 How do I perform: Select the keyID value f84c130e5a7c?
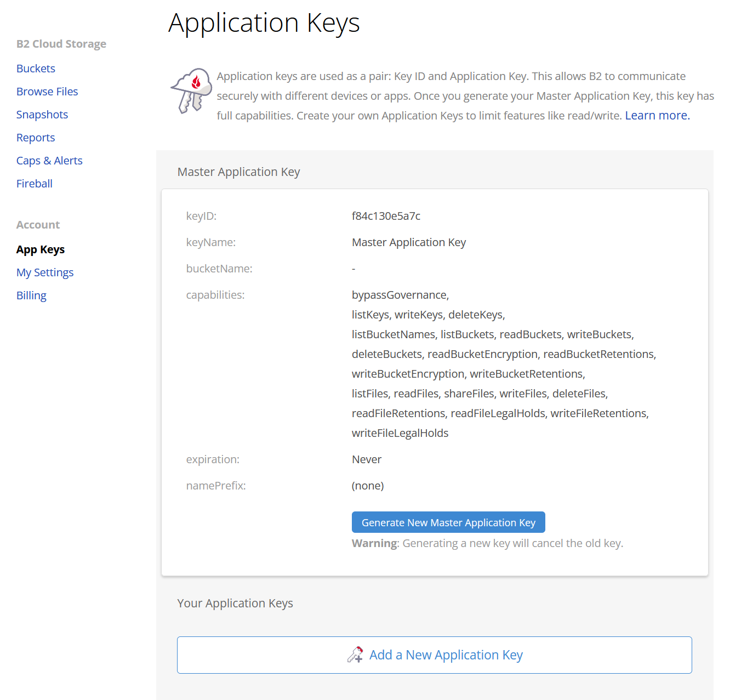pyautogui.click(x=386, y=216)
